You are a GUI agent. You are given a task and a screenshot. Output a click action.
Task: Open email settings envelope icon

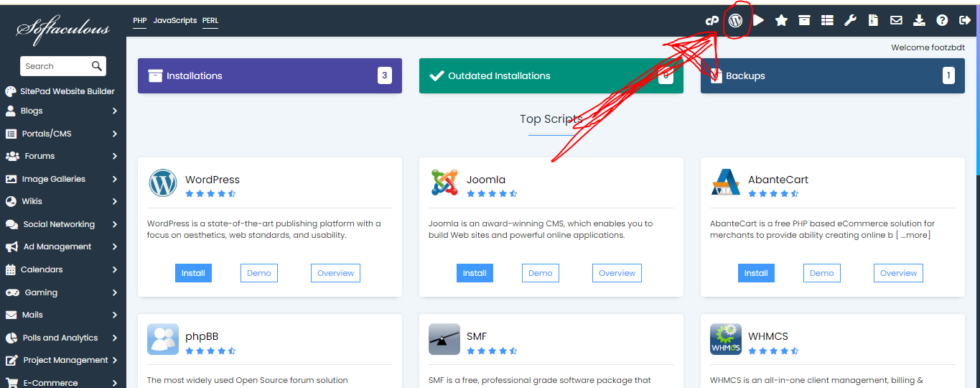tap(896, 21)
